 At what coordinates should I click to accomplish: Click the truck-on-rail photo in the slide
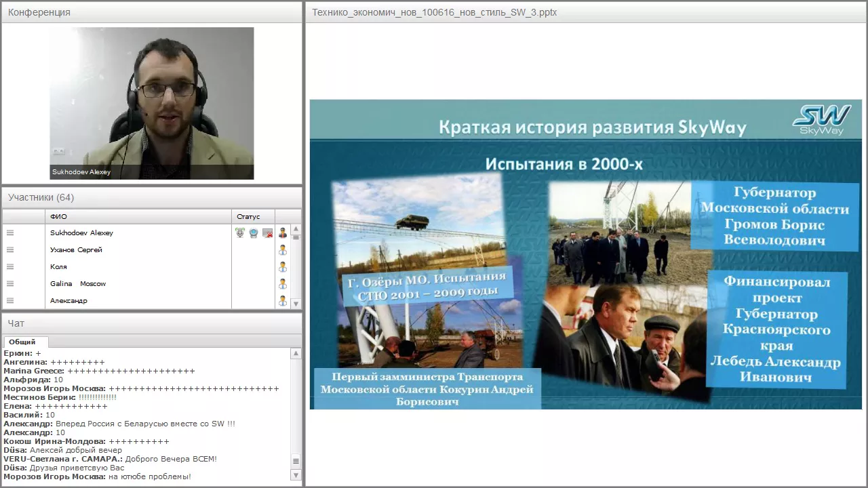point(420,224)
